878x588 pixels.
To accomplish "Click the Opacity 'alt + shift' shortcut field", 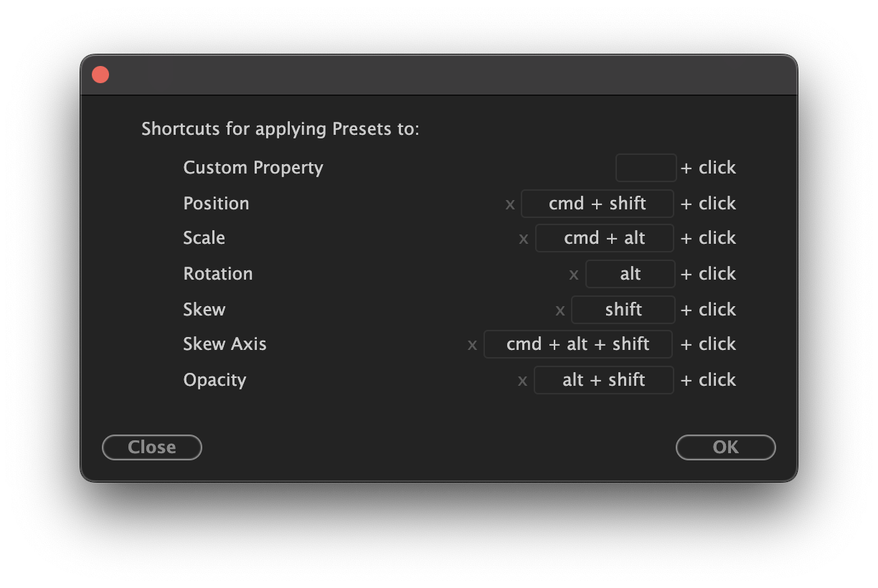I will pos(603,380).
